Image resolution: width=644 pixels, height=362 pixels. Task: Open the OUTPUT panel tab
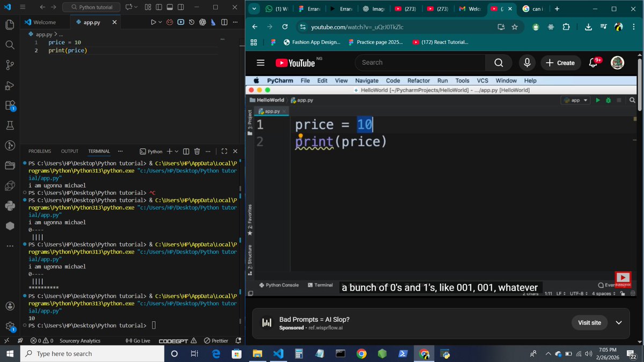coord(70,151)
